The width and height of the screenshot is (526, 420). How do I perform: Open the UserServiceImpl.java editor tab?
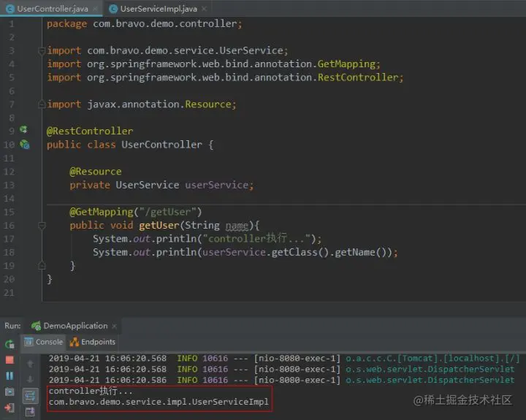click(159, 9)
